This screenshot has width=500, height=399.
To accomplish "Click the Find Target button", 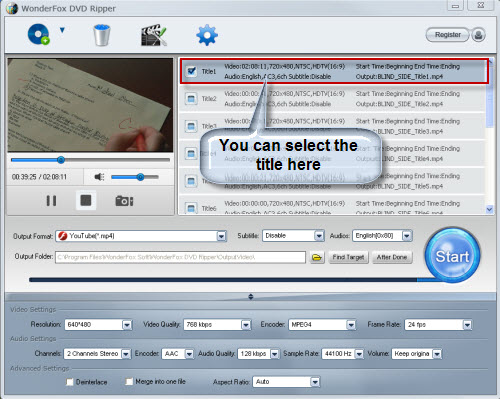I will [349, 257].
